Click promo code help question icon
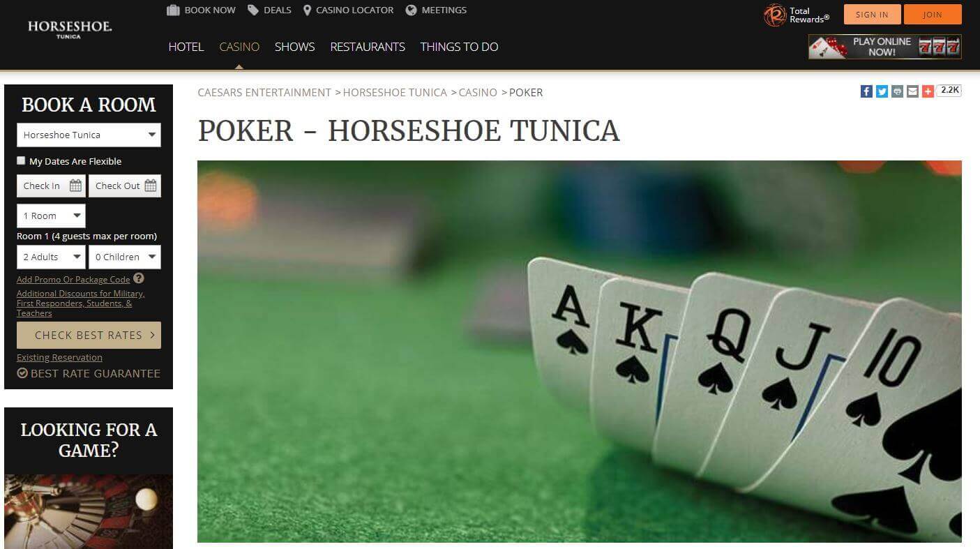Screen dimensions: 980x549 [x=139, y=278]
